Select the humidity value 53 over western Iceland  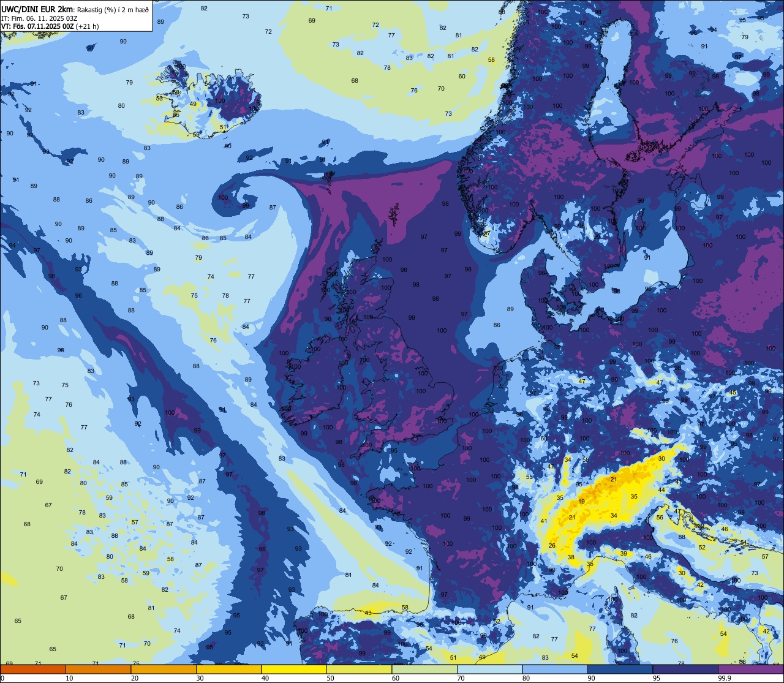click(159, 98)
